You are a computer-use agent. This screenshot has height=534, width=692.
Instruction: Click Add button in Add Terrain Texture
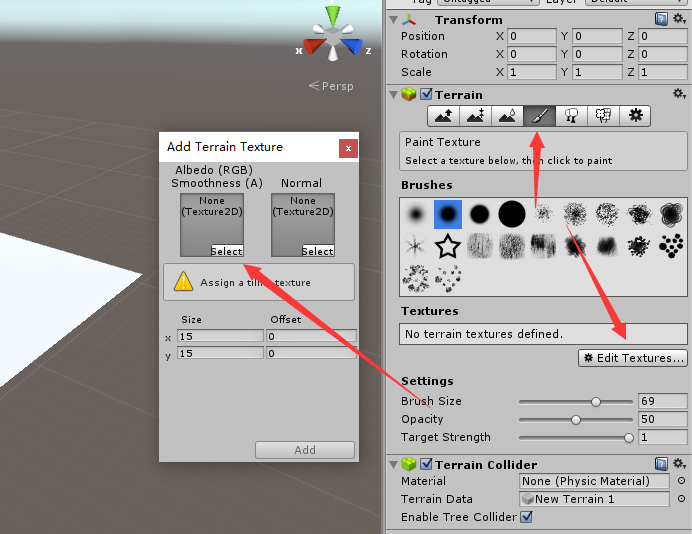(x=305, y=450)
